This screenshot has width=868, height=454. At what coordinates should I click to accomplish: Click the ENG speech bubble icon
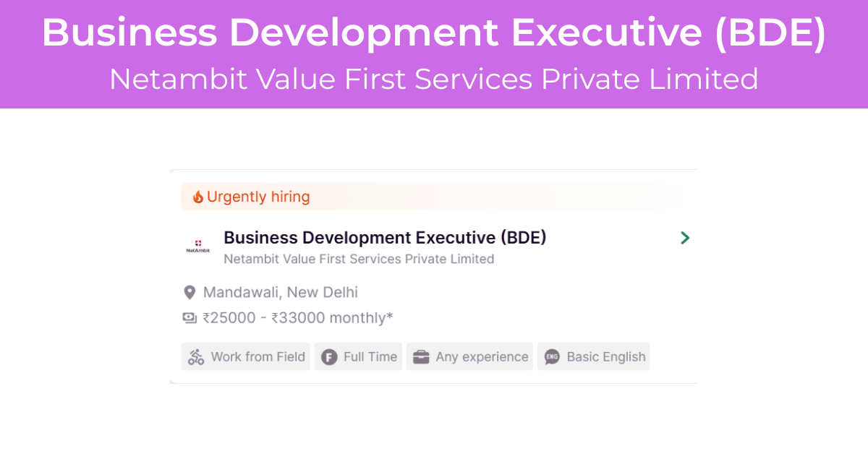click(552, 356)
